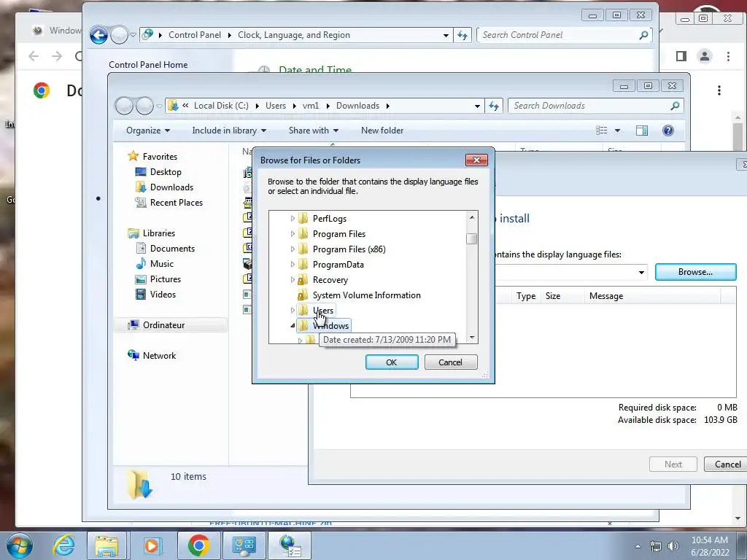Open Windows Explorer from taskbar
747x560 pixels.
point(107,545)
